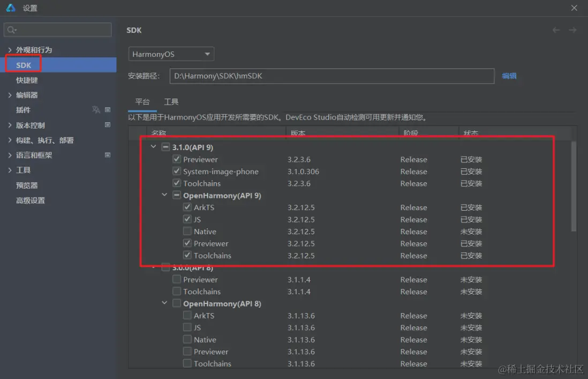Check Toolchains 3.1.1.4 checkbox
The width and height of the screenshot is (588, 379).
177,291
